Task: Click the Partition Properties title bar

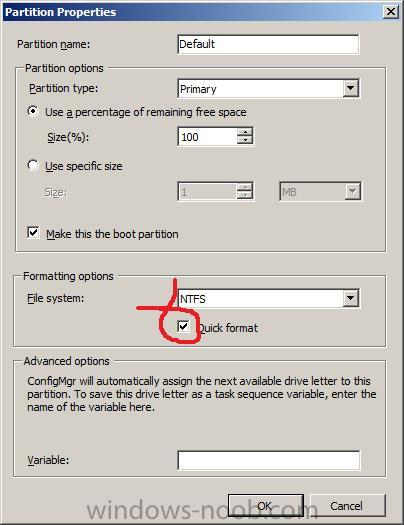Action: coord(202,12)
